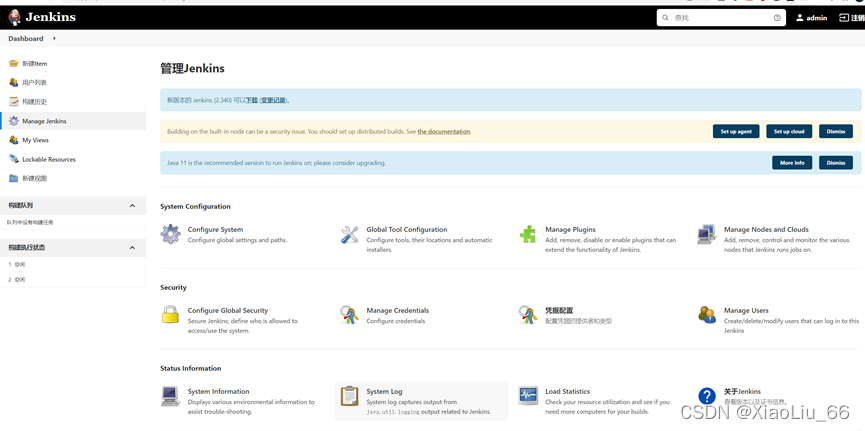Open the Manage Credentials link
Screen dimensions: 865x431
(398, 311)
